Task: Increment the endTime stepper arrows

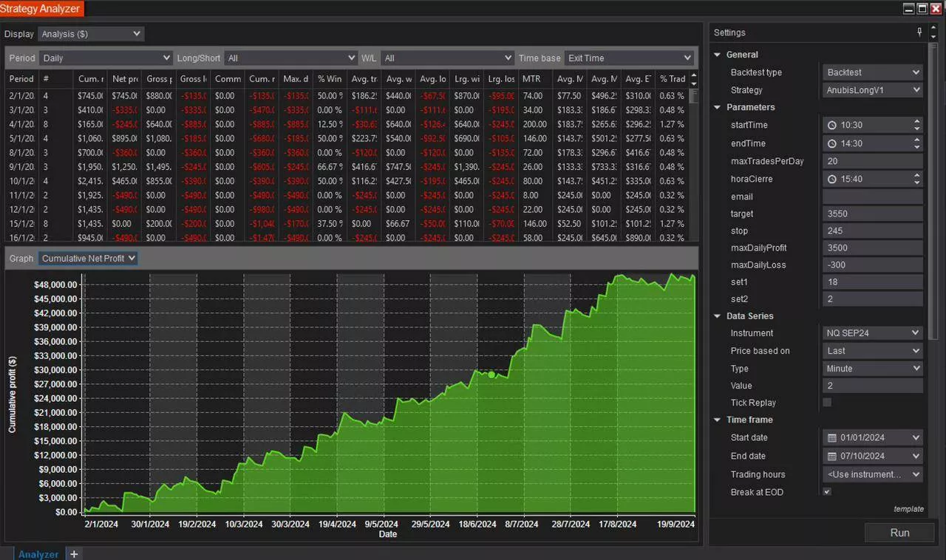Action: (917, 140)
